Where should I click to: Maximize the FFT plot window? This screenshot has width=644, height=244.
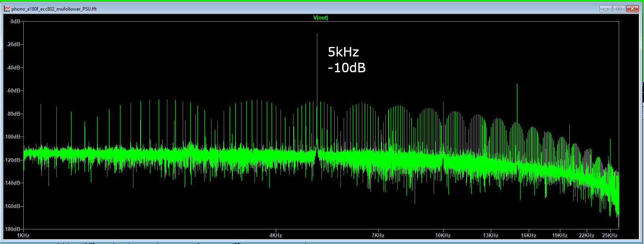point(619,9)
